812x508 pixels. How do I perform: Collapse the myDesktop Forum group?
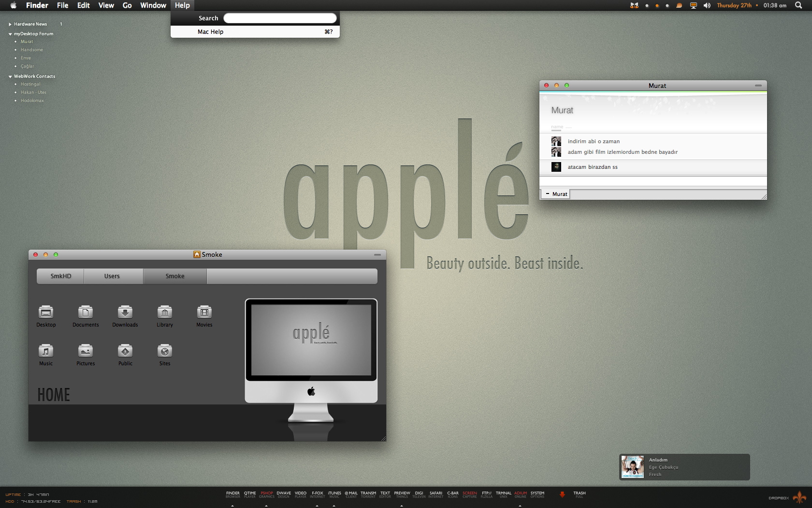pos(10,34)
